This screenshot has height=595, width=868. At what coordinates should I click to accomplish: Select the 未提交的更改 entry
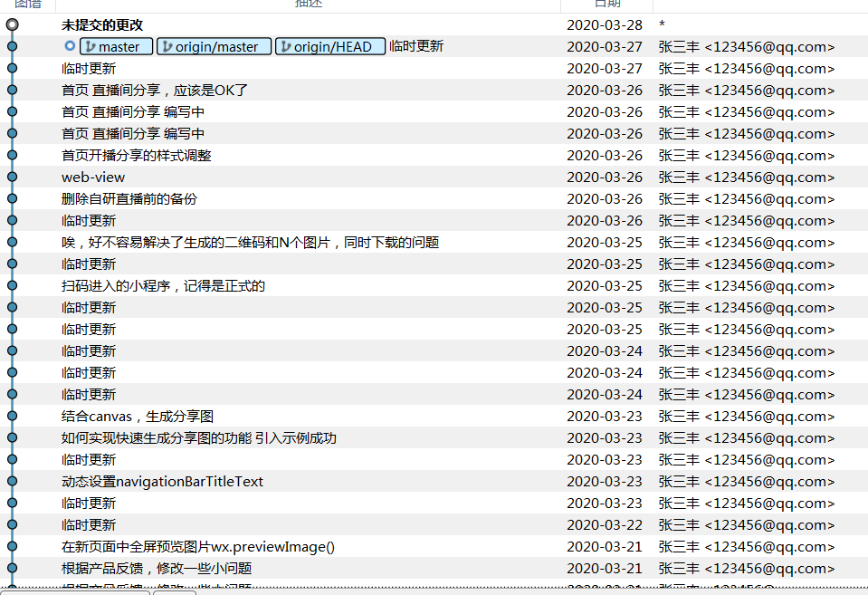[x=102, y=25]
